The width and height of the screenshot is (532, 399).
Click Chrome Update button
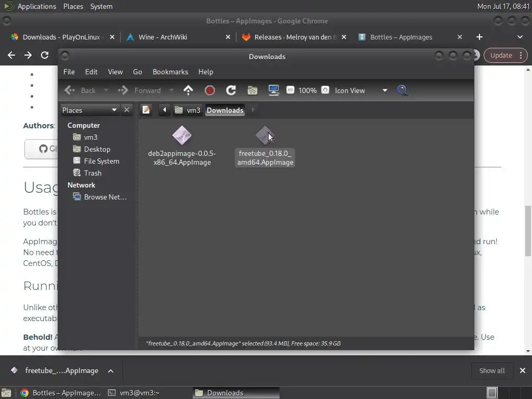click(505, 55)
